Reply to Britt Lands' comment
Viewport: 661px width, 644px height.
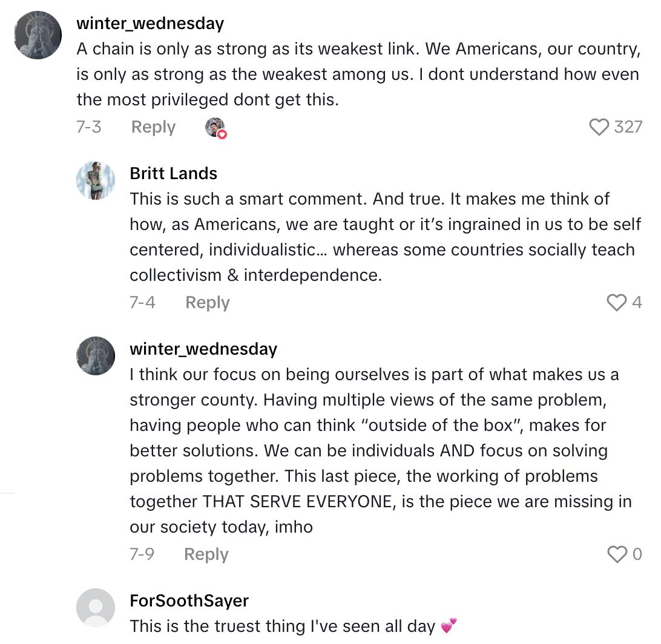coord(207,302)
